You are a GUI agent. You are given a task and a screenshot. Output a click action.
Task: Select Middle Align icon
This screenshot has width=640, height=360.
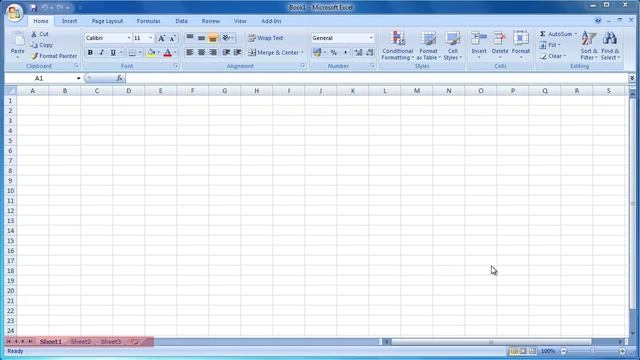coord(201,38)
